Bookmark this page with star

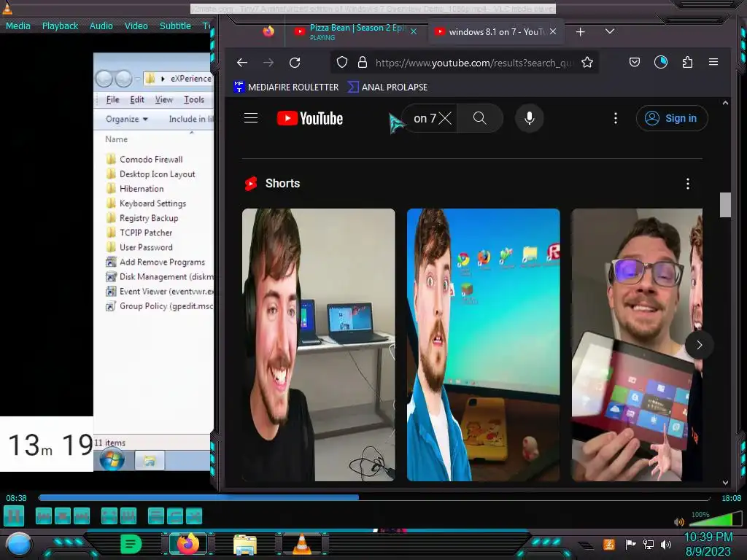coord(587,63)
